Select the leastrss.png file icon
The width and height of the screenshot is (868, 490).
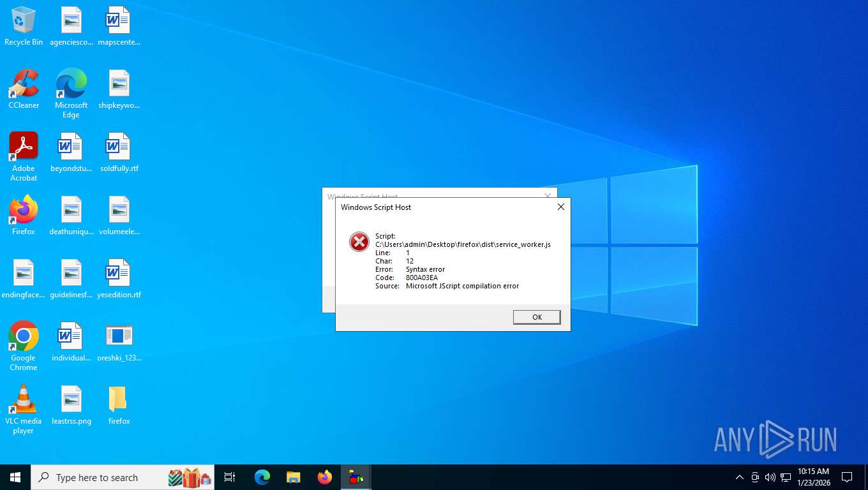coord(71,405)
